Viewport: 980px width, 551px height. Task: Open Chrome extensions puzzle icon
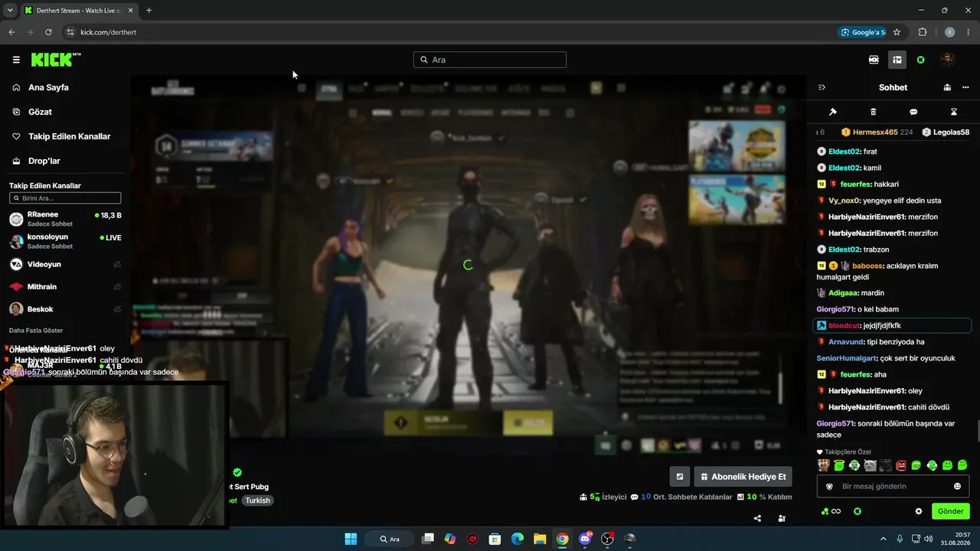pos(923,32)
